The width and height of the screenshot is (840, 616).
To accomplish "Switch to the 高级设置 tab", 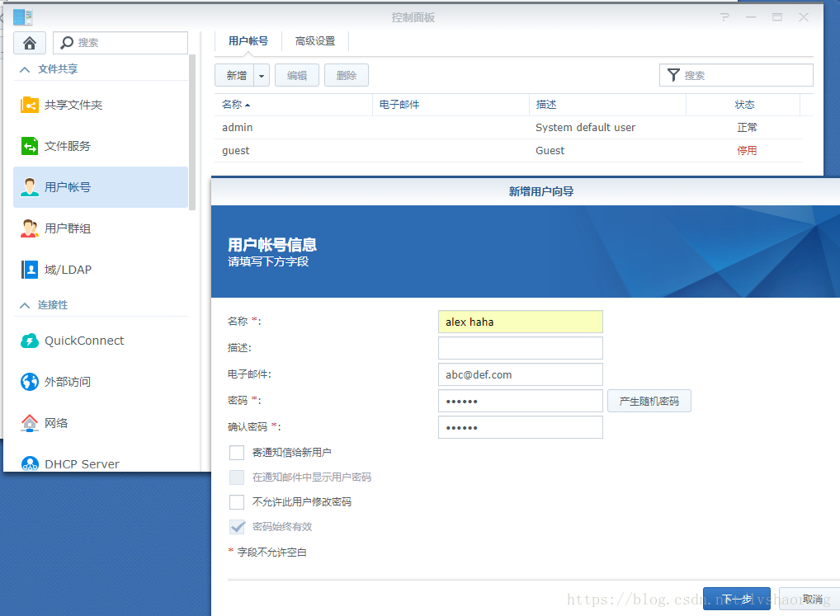I will 315,41.
